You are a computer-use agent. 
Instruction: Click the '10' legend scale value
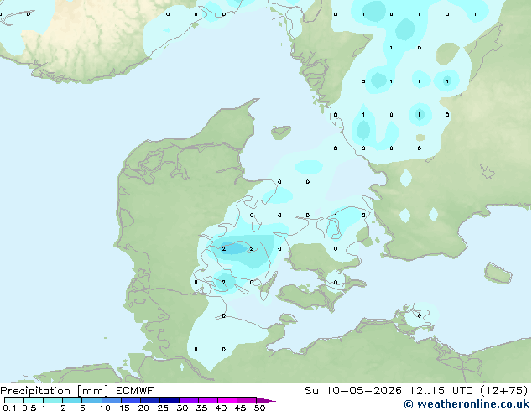pyautogui.click(x=105, y=408)
